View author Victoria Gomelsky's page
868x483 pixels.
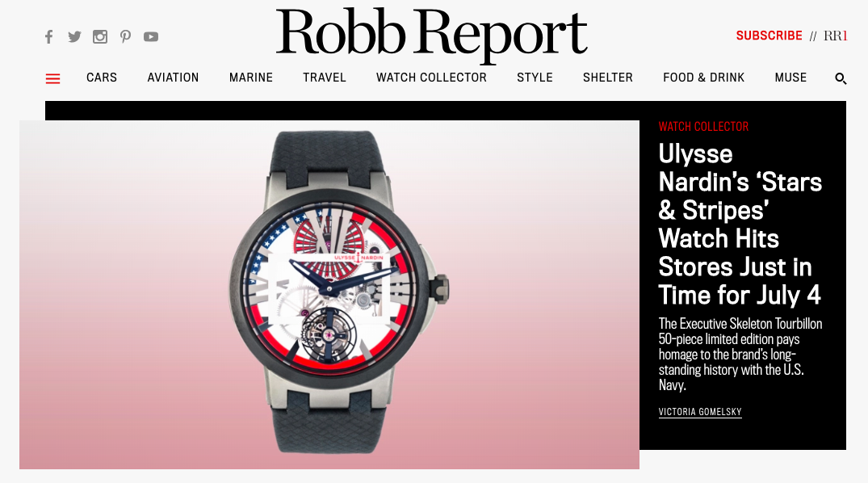tap(700, 412)
